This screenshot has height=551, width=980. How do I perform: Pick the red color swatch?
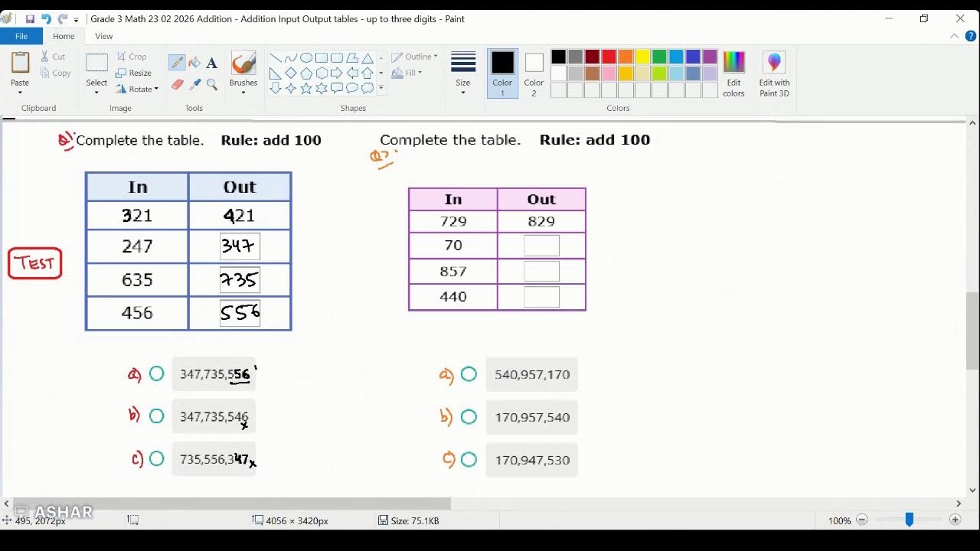[x=609, y=57]
